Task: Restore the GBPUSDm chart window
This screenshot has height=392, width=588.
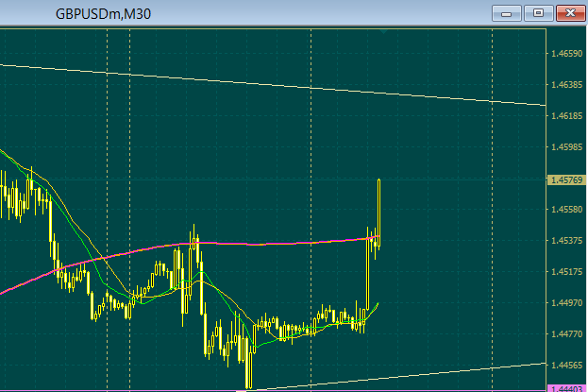Action: tap(539, 13)
